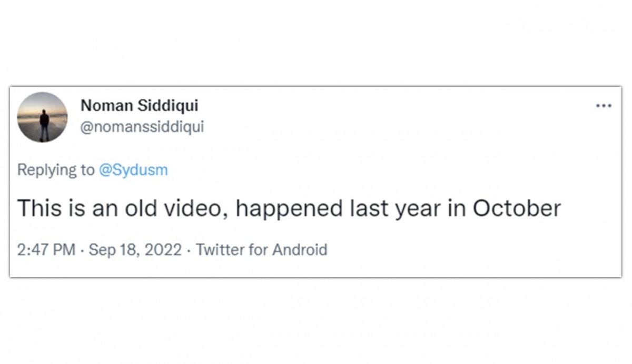Viewport: 632px width, 364px height.
Task: Click the phrase 'happened last year'
Action: [x=335, y=209]
